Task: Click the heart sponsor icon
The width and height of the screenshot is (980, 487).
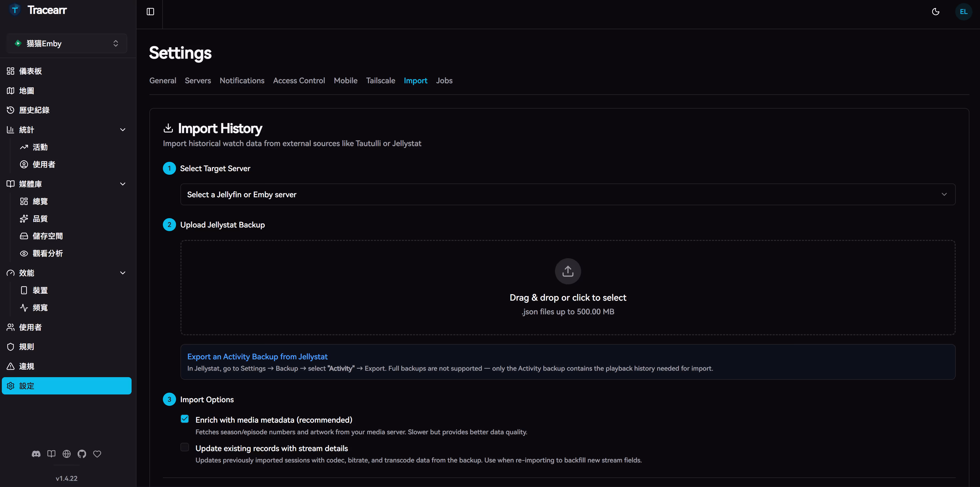Action: (97, 454)
